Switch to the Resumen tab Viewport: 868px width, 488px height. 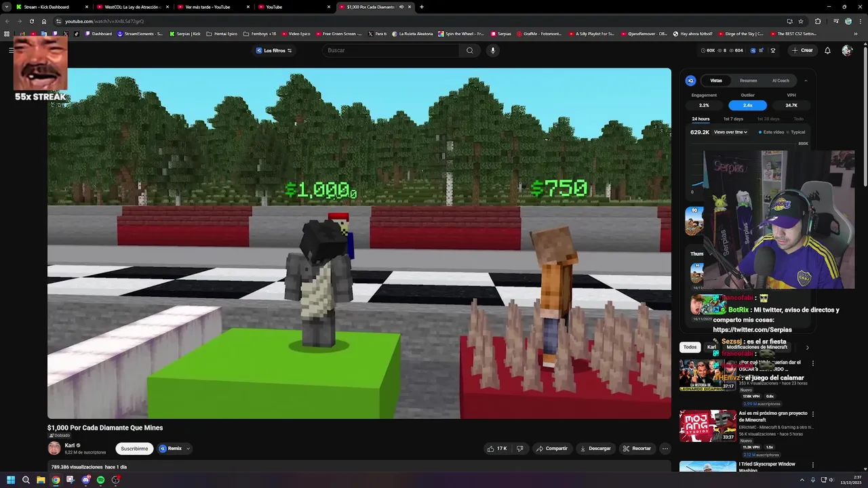(749, 81)
